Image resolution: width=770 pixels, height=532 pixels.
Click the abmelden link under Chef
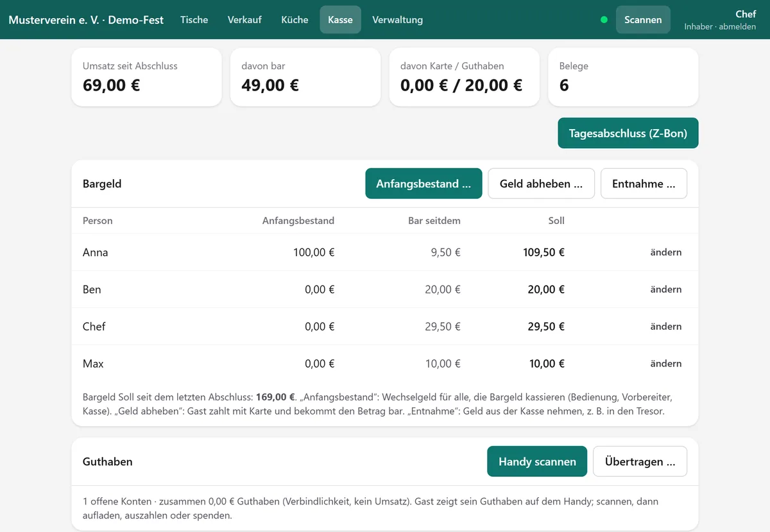click(x=737, y=27)
